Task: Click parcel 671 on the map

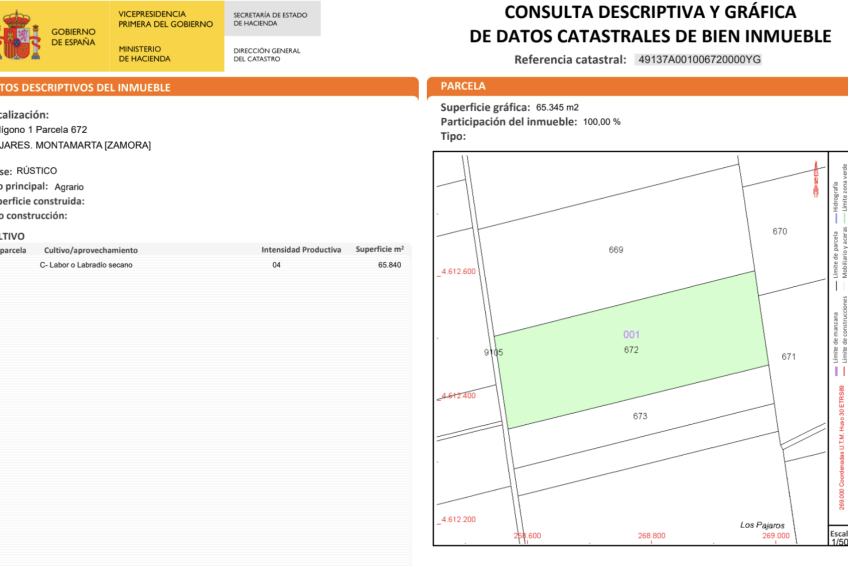Action: click(x=788, y=356)
